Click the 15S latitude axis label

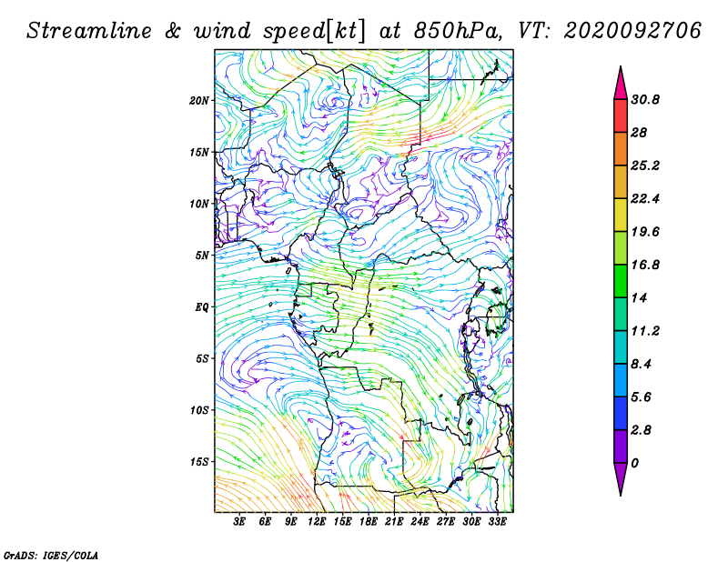[199, 462]
